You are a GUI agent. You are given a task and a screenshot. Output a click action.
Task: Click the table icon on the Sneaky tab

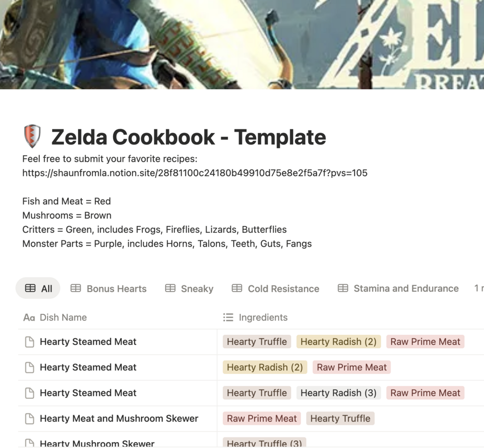(x=170, y=288)
